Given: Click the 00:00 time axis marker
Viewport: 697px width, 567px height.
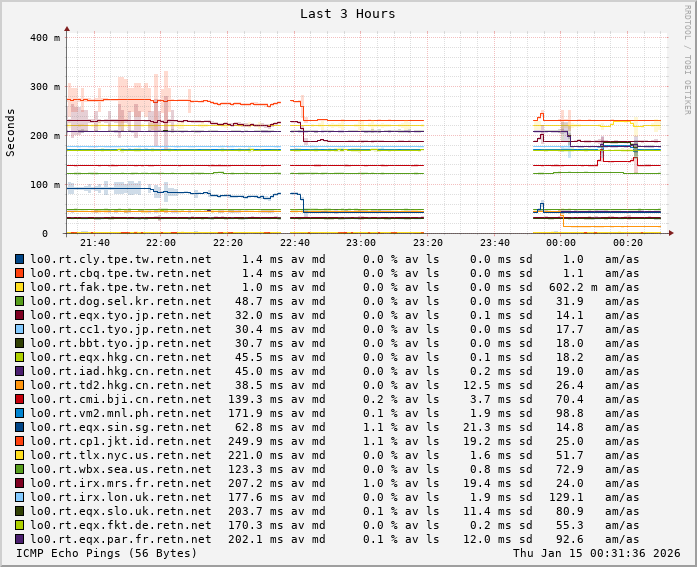Looking at the screenshot, I should tap(561, 243).
